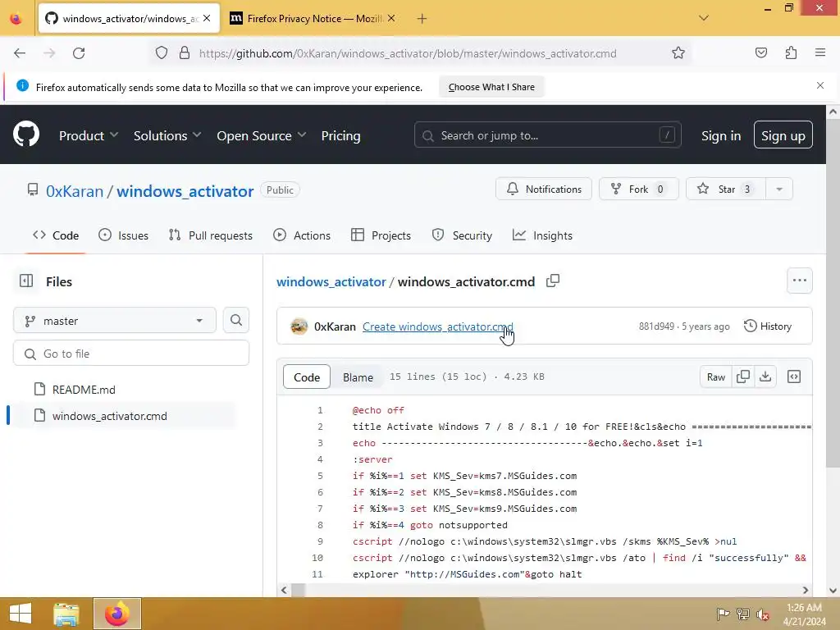Screen dimensions: 840x630
Task: Reload the page with refresh icon
Action: (79, 53)
